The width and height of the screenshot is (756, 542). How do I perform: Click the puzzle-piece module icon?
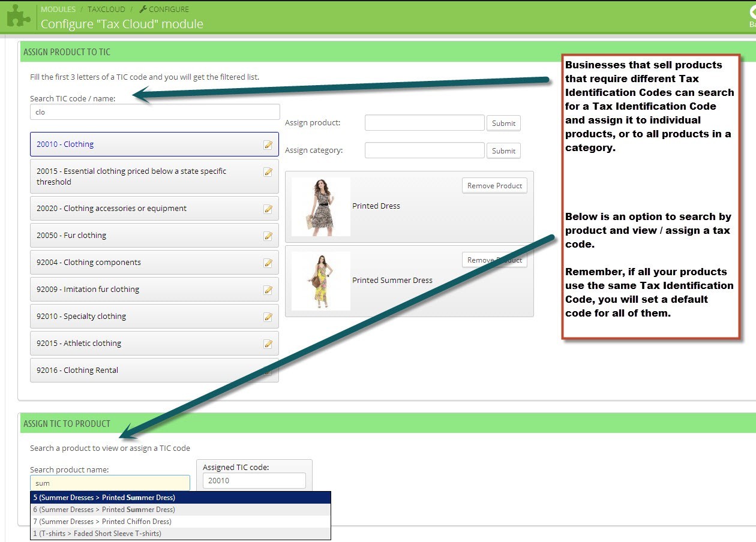pyautogui.click(x=19, y=17)
